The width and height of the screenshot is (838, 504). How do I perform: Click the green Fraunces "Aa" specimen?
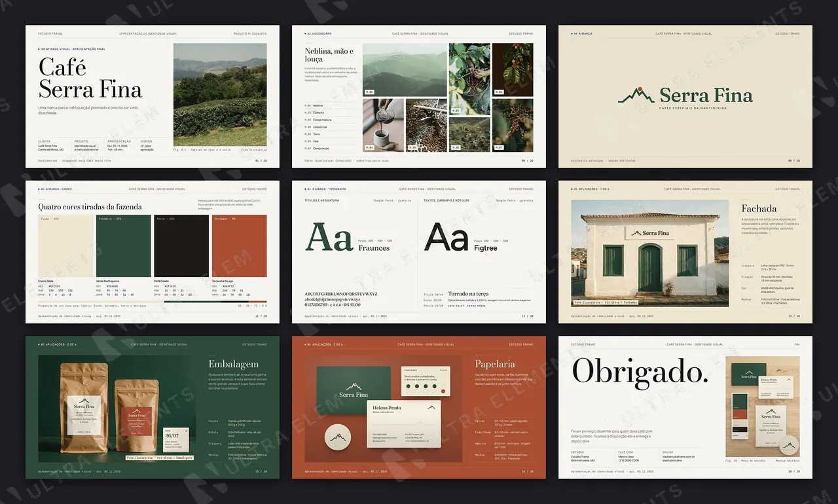pos(329,237)
